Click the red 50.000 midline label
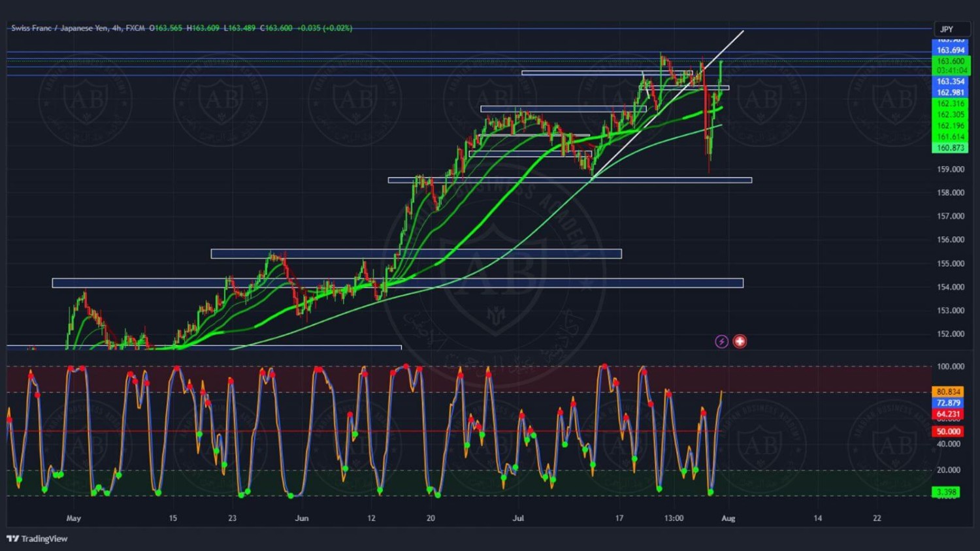The width and height of the screenshot is (980, 551). coord(948,432)
